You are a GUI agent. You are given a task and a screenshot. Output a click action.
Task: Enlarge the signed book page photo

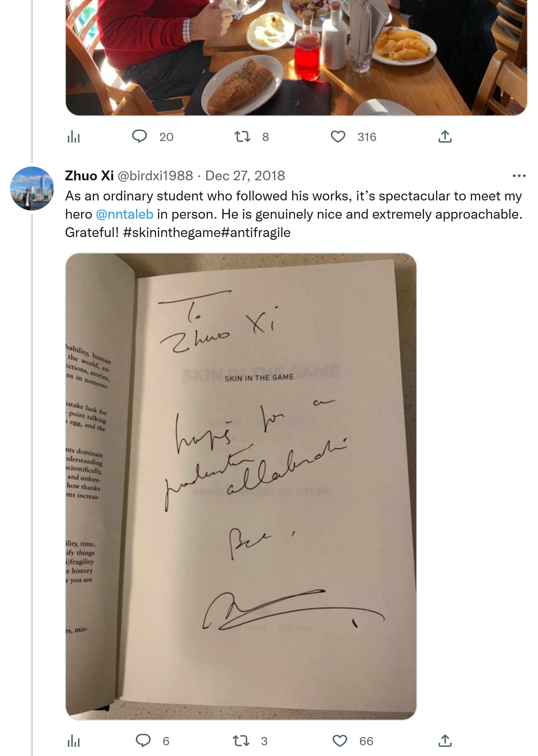241,486
